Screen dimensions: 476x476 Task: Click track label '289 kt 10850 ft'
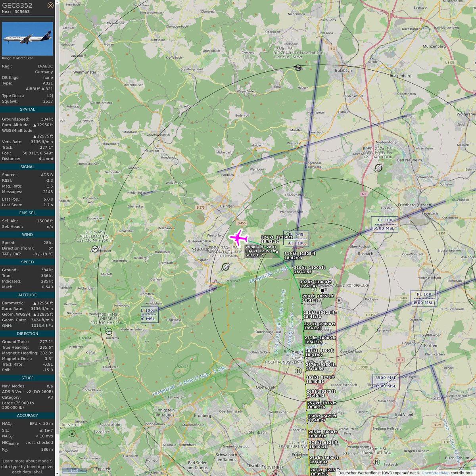[x=318, y=296]
